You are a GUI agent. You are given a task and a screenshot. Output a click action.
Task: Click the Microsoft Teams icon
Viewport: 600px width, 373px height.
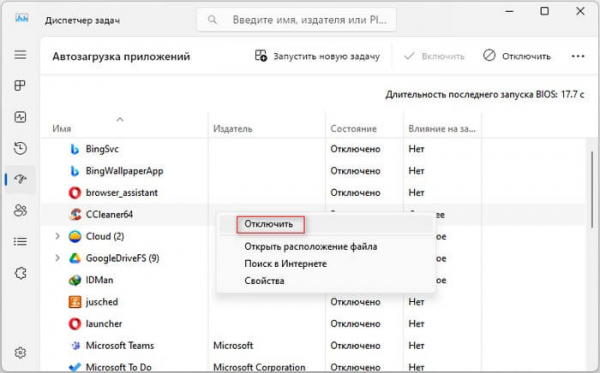[76, 345]
